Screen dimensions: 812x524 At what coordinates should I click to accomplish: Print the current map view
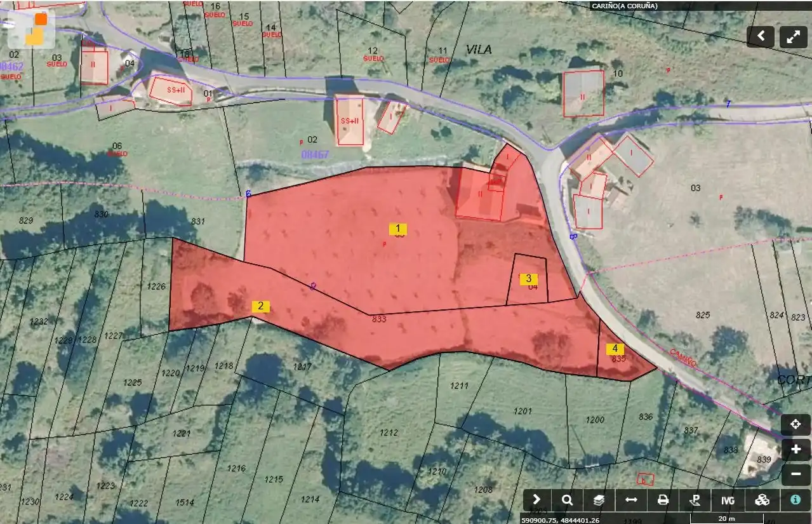tap(663, 500)
